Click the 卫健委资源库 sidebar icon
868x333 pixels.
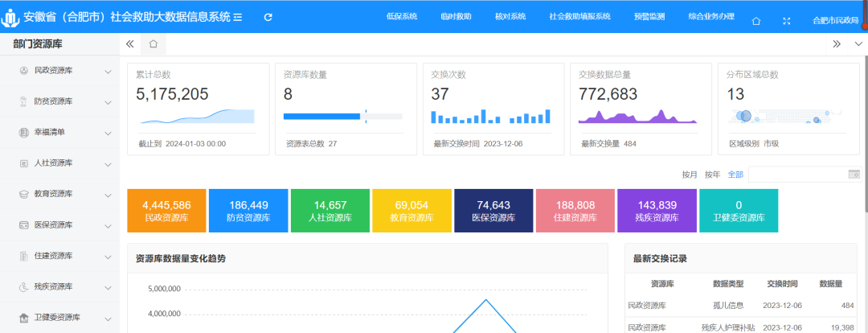(x=24, y=318)
